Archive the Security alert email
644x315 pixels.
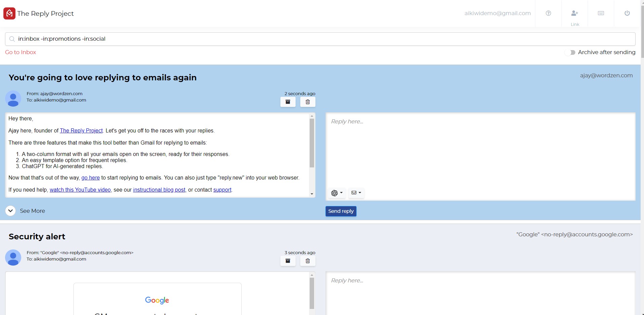point(288,261)
